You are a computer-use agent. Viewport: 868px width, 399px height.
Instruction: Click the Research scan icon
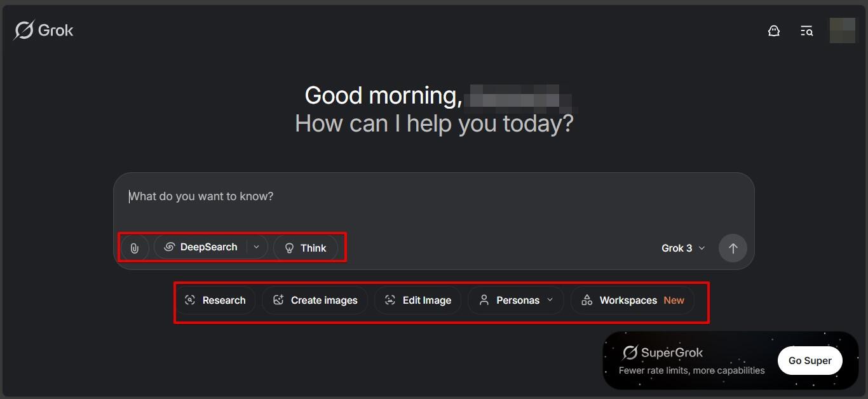190,300
